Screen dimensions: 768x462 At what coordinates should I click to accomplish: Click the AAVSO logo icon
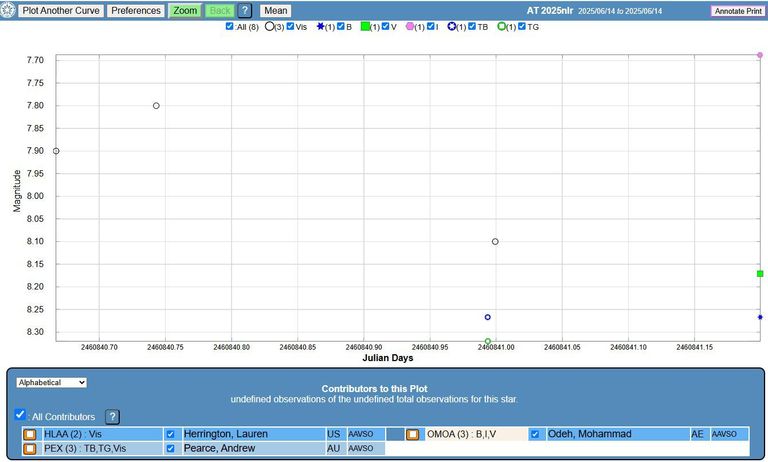[9, 10]
